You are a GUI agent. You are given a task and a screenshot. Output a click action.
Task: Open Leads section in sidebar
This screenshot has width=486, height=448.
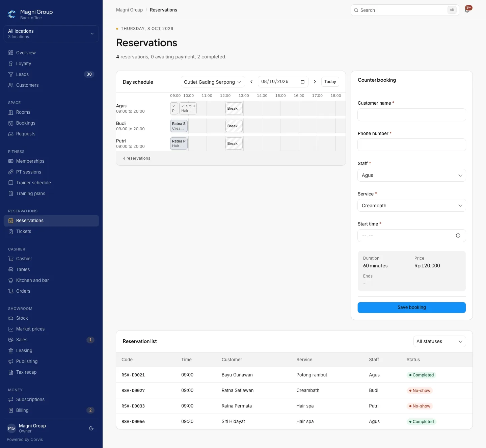(51, 74)
